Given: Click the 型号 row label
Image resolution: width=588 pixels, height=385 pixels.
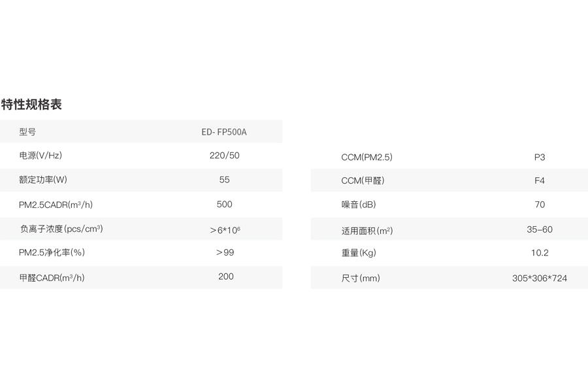Looking at the screenshot, I should [27, 132].
